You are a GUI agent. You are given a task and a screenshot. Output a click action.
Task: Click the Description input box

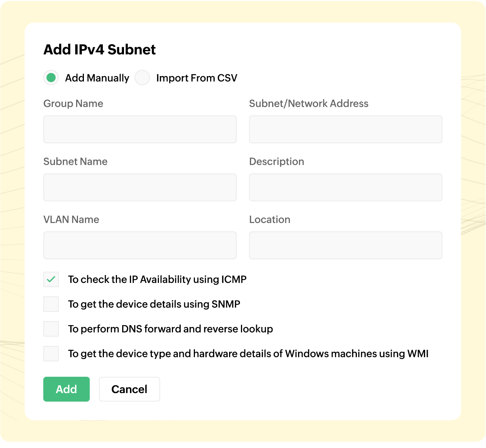[346, 187]
